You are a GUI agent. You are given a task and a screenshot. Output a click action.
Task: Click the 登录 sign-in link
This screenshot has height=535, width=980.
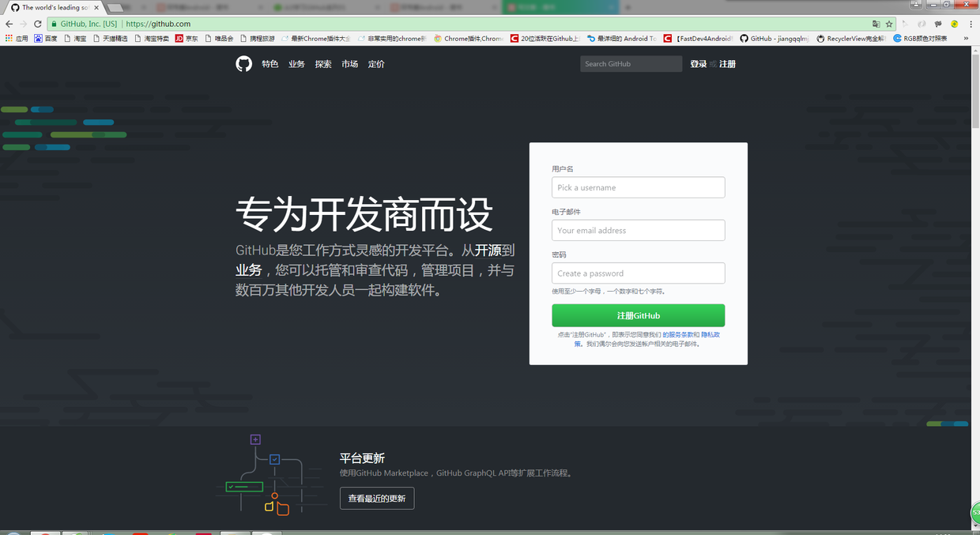(698, 64)
